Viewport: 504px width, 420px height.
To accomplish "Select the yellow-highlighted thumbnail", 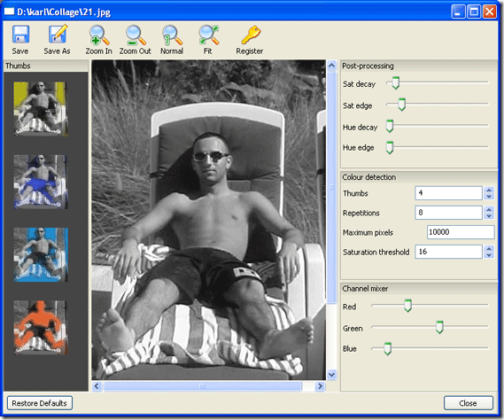I will pyautogui.click(x=41, y=109).
